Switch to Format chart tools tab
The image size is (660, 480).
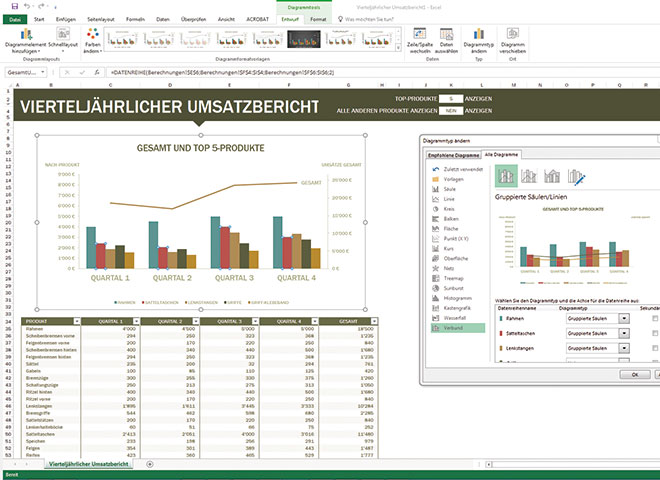[x=318, y=19]
